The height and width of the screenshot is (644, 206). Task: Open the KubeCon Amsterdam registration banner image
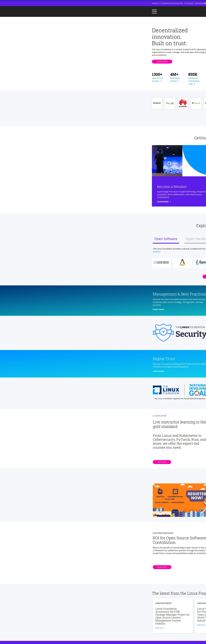(x=179, y=500)
